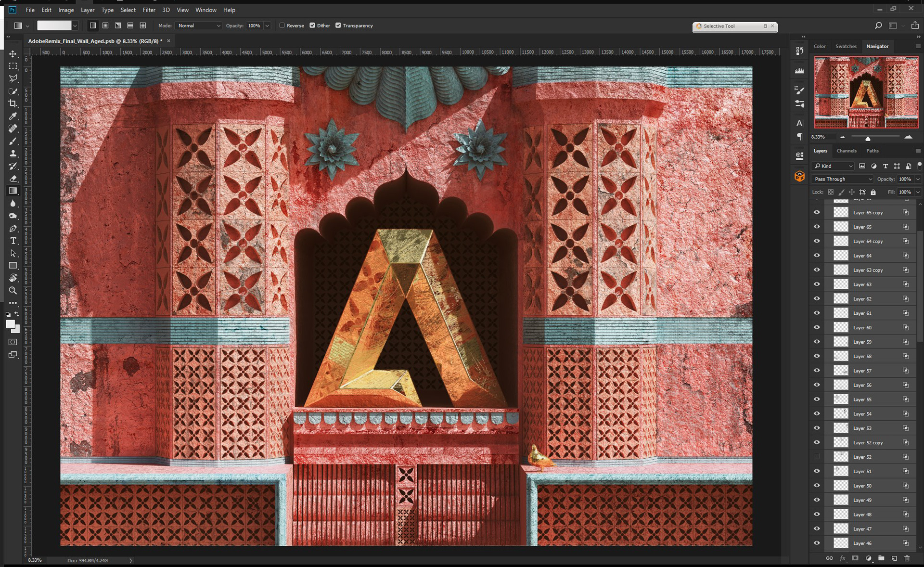Select the Eyedropper tool

point(13,116)
